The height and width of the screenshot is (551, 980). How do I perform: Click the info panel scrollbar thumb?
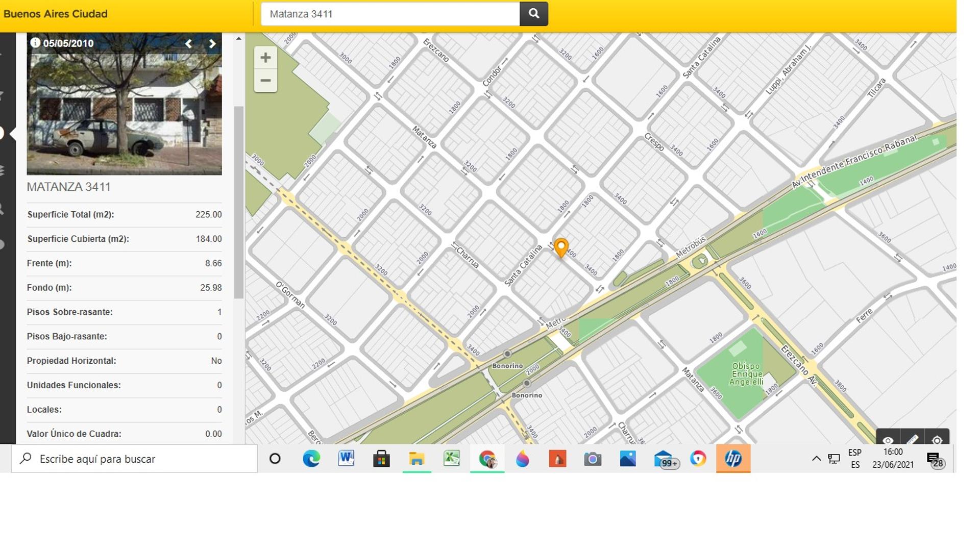pyautogui.click(x=238, y=202)
